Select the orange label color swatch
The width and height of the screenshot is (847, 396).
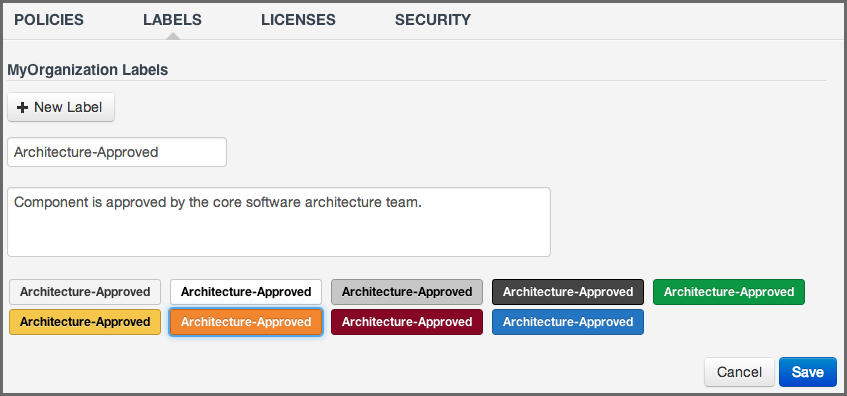(246, 322)
